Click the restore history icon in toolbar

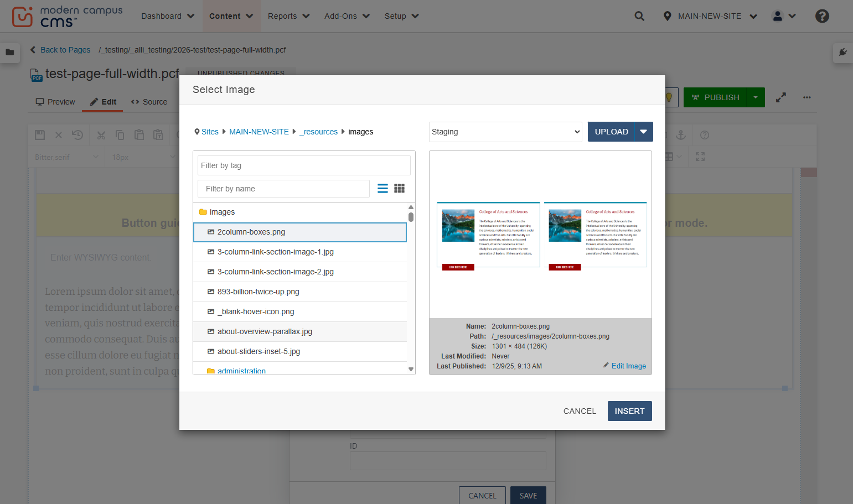77,135
